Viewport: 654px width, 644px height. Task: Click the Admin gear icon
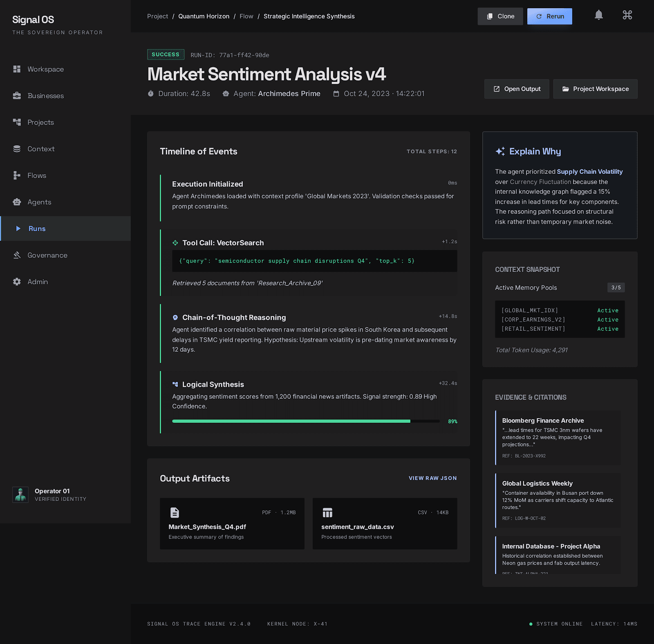(17, 282)
